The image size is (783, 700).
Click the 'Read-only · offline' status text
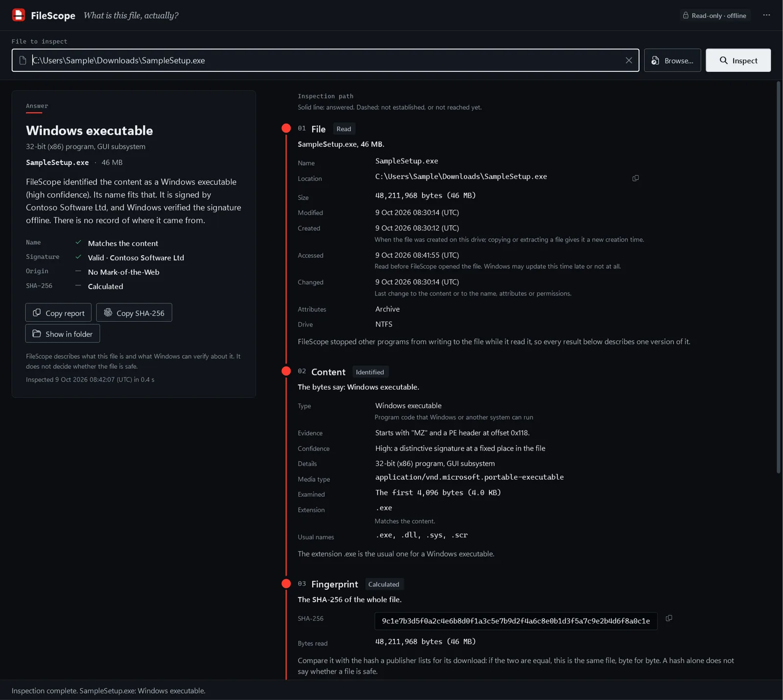click(719, 16)
